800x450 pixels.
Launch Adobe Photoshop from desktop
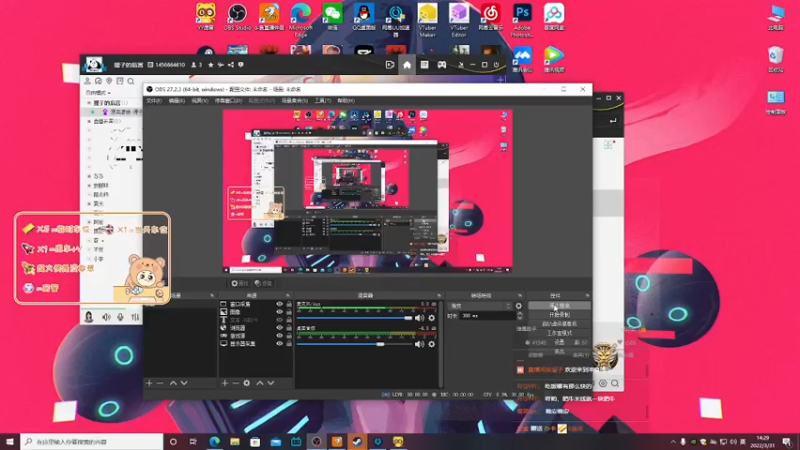(x=522, y=19)
